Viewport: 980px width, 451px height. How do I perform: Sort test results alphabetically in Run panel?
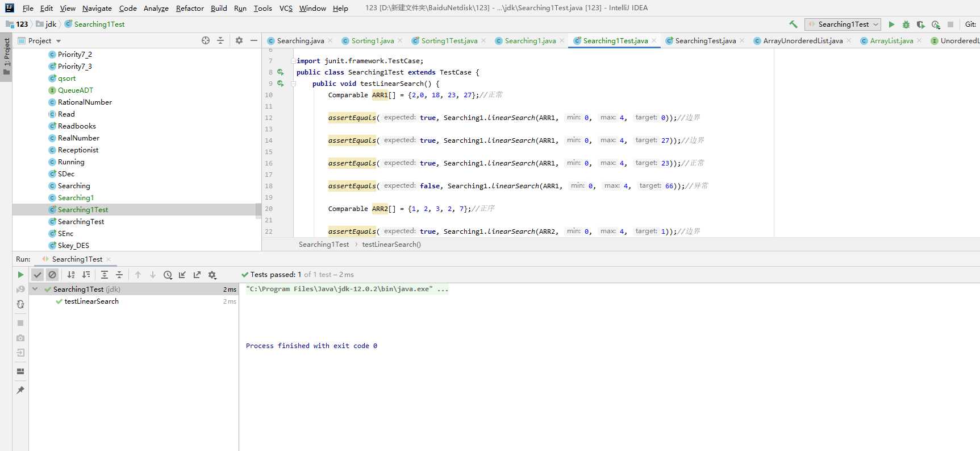pos(71,275)
